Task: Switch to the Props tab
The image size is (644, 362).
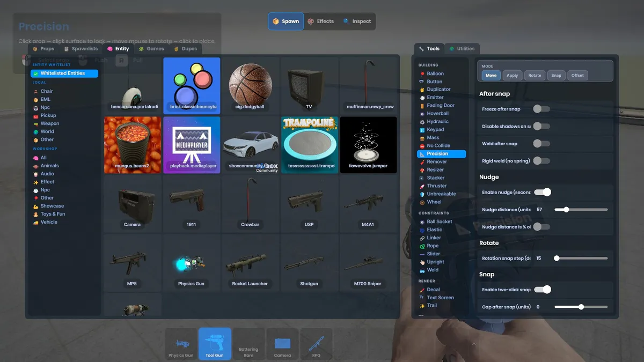Action: (x=43, y=49)
